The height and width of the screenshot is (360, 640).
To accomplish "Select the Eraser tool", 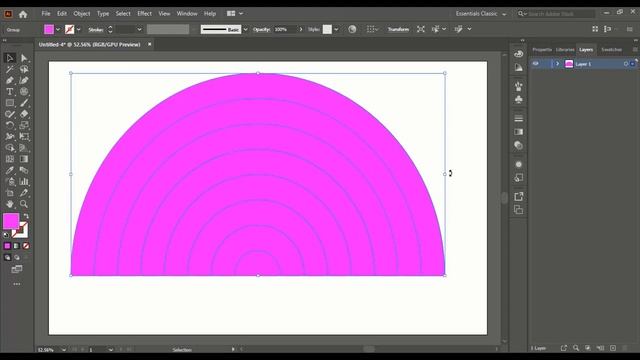I will tap(24, 114).
